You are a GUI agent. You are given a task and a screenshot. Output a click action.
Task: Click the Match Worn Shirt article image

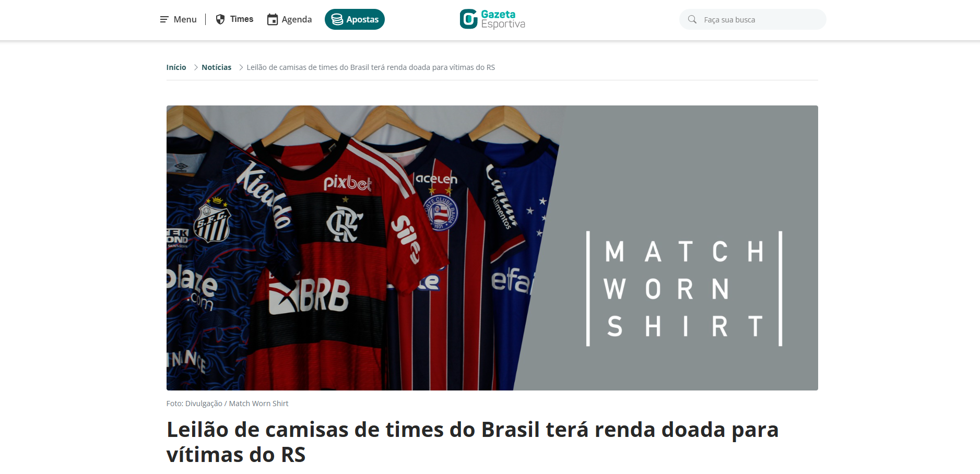pyautogui.click(x=492, y=248)
